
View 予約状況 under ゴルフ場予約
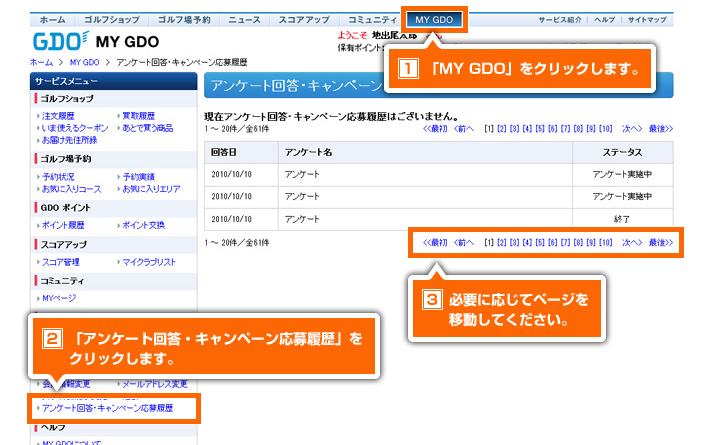[x=58, y=177]
